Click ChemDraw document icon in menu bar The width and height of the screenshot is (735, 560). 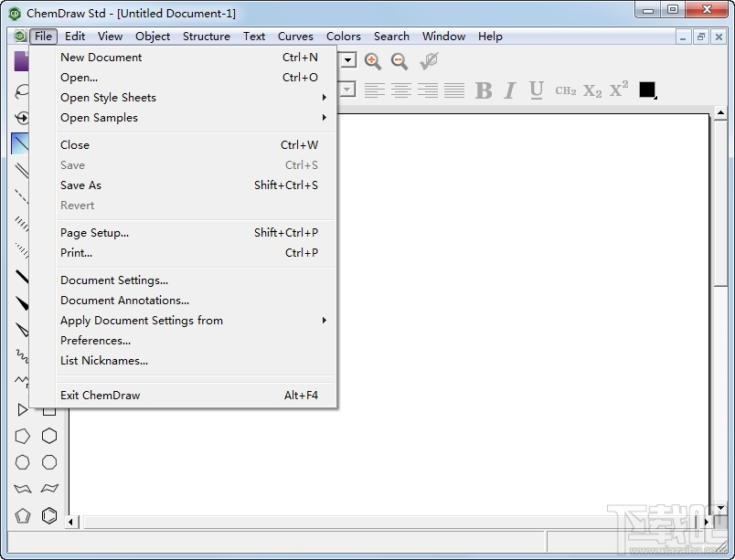coord(20,36)
